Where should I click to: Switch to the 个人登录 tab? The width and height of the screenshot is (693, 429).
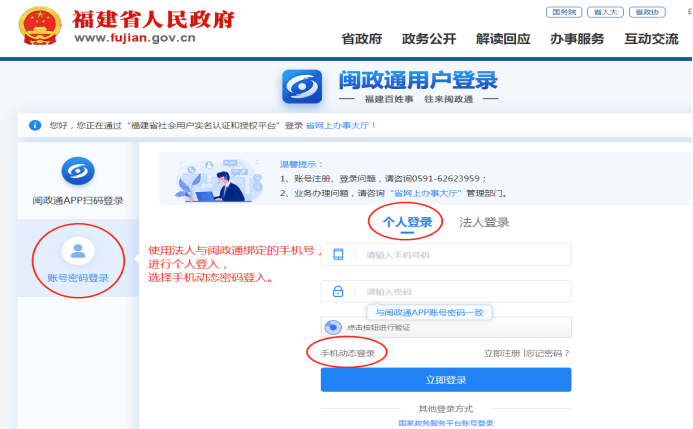coord(407,222)
